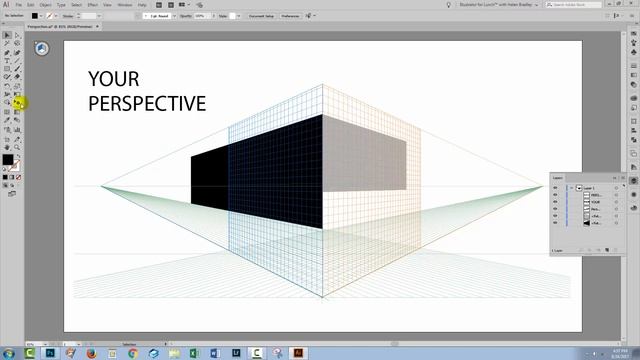Swap fill and stroke colors arrow
This screenshot has width=640, height=360.
pos(18,156)
